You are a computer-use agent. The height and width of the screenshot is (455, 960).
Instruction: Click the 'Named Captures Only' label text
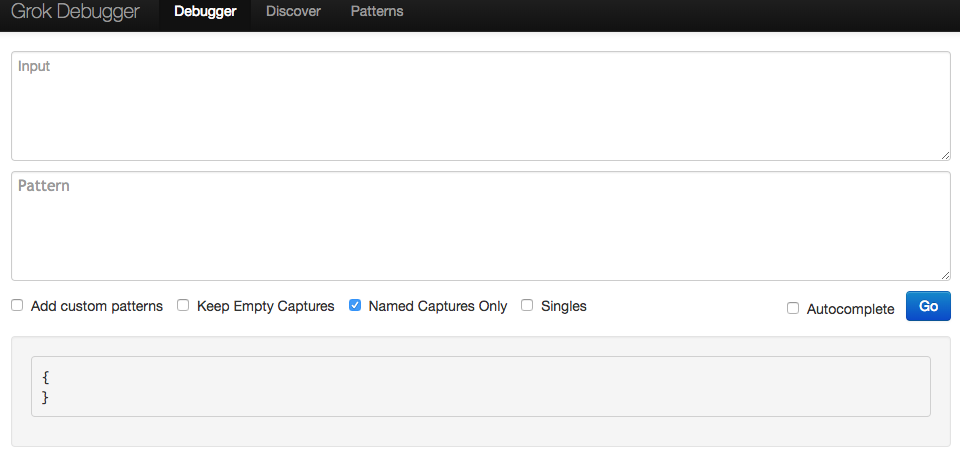(x=438, y=306)
